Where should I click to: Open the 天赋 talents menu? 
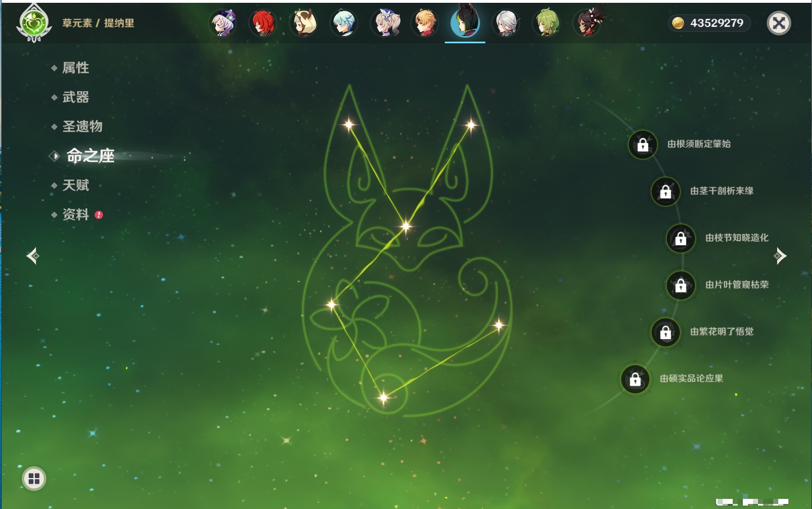75,185
